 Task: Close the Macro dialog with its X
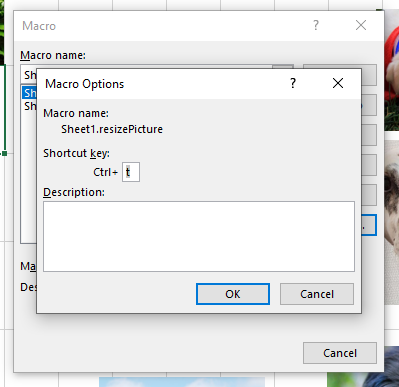point(361,25)
